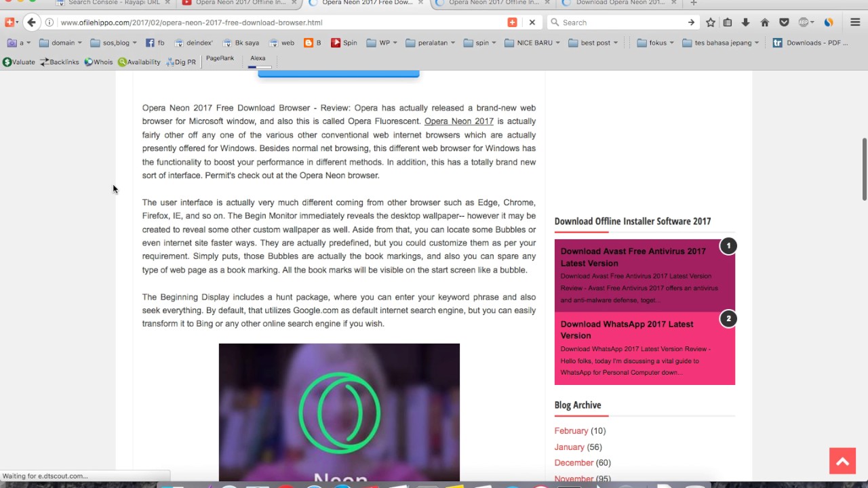The height and width of the screenshot is (488, 868).
Task: Open the site information icon in address bar
Action: tap(50, 22)
